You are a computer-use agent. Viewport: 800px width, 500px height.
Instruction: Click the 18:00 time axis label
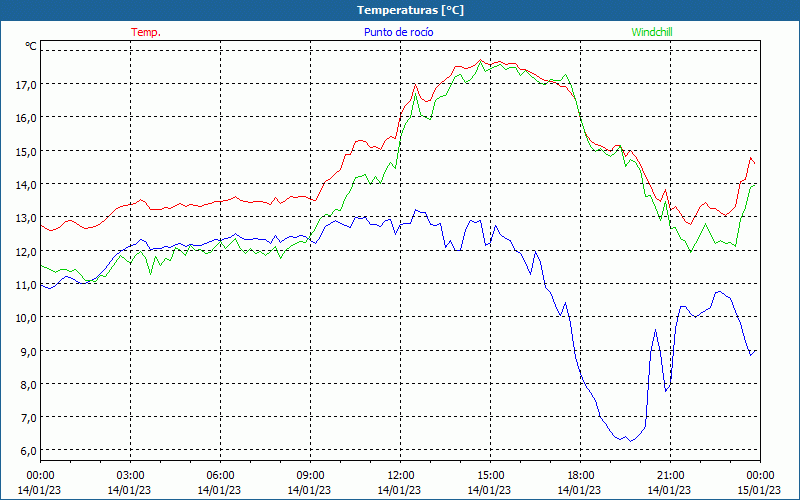pyautogui.click(x=580, y=476)
